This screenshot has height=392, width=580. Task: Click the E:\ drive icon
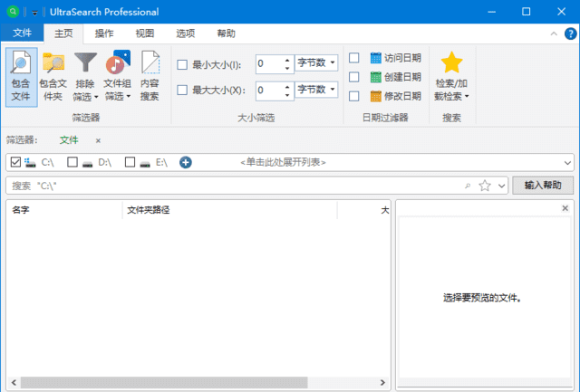145,163
